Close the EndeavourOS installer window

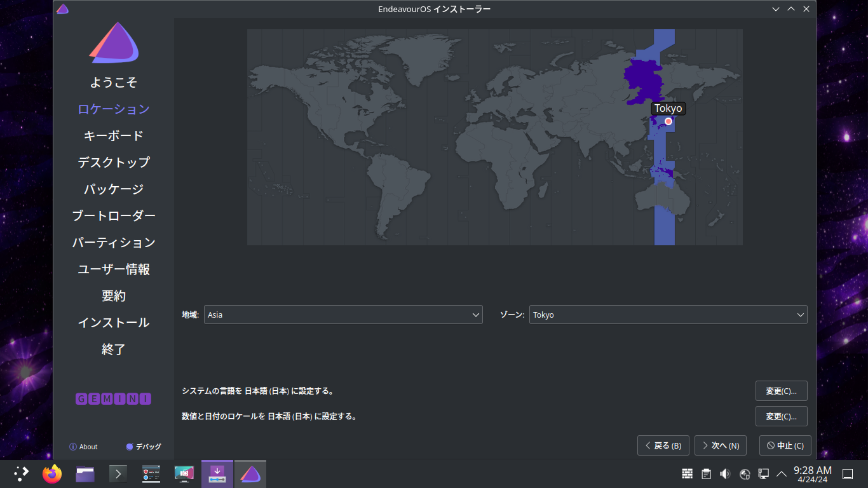pyautogui.click(x=806, y=9)
